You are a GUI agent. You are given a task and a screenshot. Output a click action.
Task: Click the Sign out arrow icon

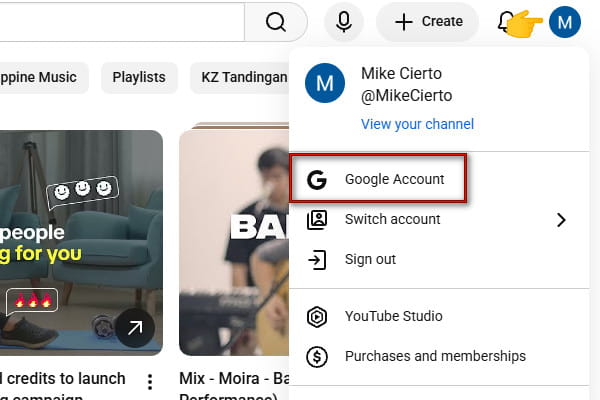pos(317,260)
